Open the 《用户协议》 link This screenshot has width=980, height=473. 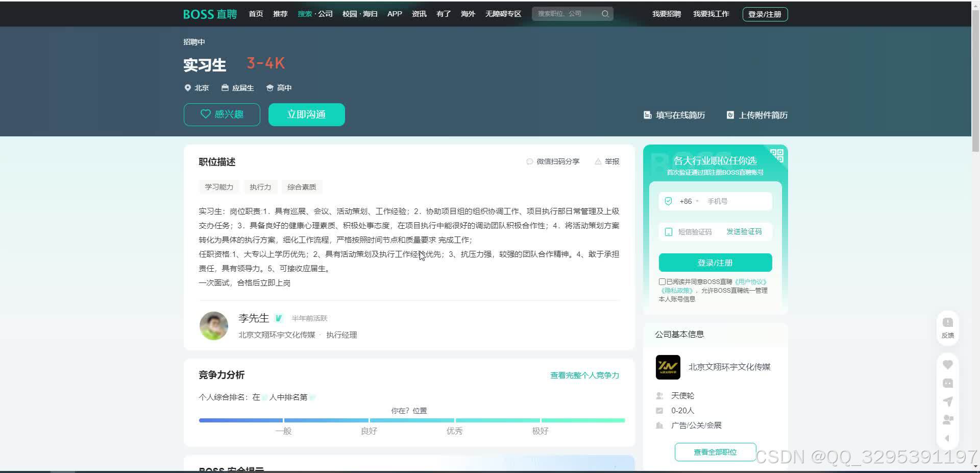pos(750,281)
